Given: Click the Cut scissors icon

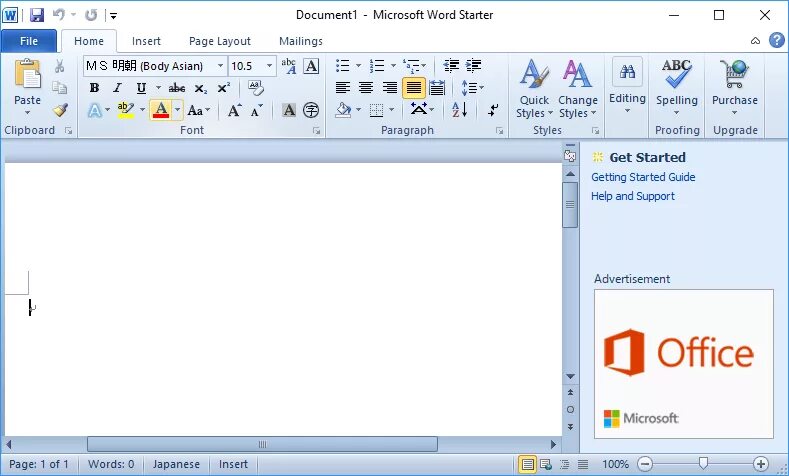Looking at the screenshot, I should pyautogui.click(x=59, y=66).
